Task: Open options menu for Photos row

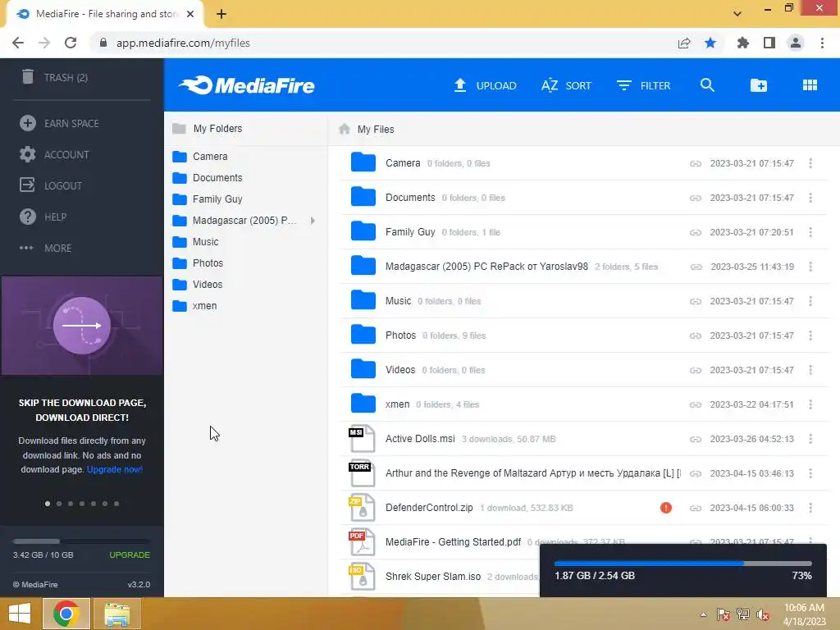Action: click(x=810, y=336)
